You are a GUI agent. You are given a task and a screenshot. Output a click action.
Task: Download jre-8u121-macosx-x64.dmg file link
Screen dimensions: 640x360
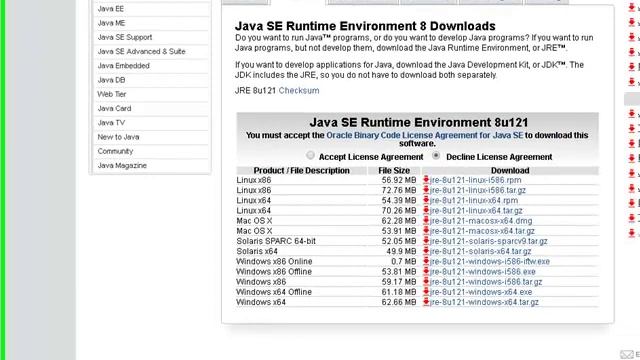481,221
